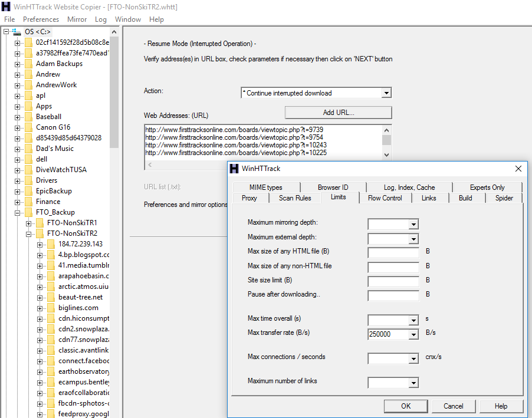Click the folder tree scroll up arrow

pos(114,32)
